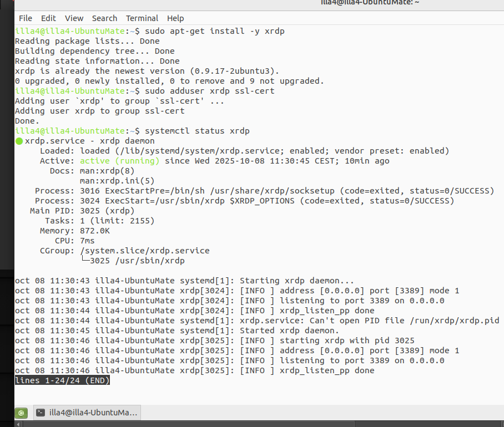
Task: Open the Edit menu
Action: click(48, 18)
